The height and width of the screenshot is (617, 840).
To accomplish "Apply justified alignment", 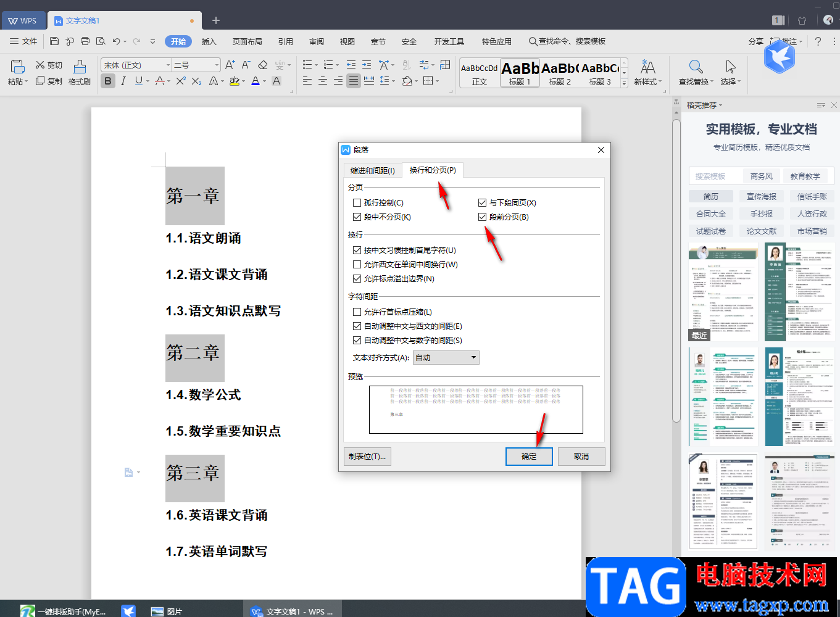I will point(354,81).
